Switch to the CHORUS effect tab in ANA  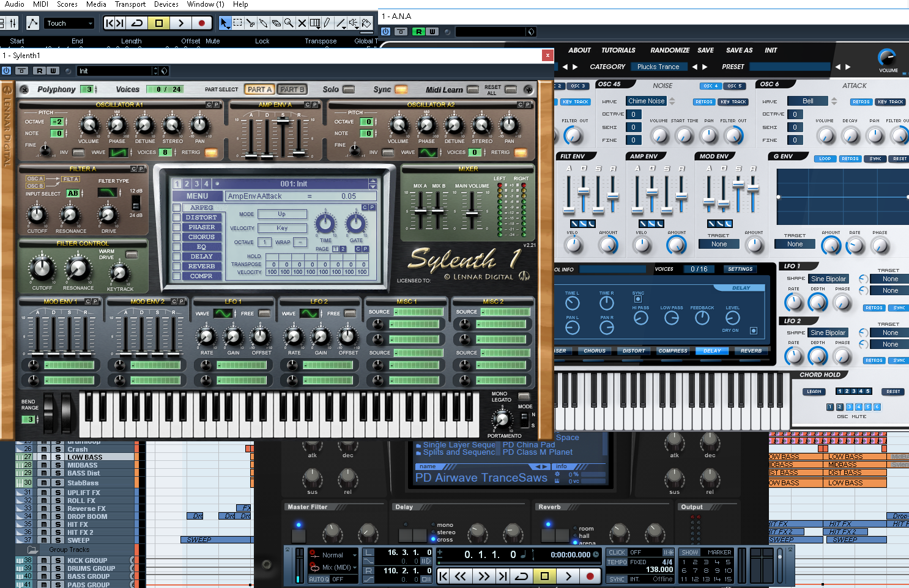click(x=594, y=351)
